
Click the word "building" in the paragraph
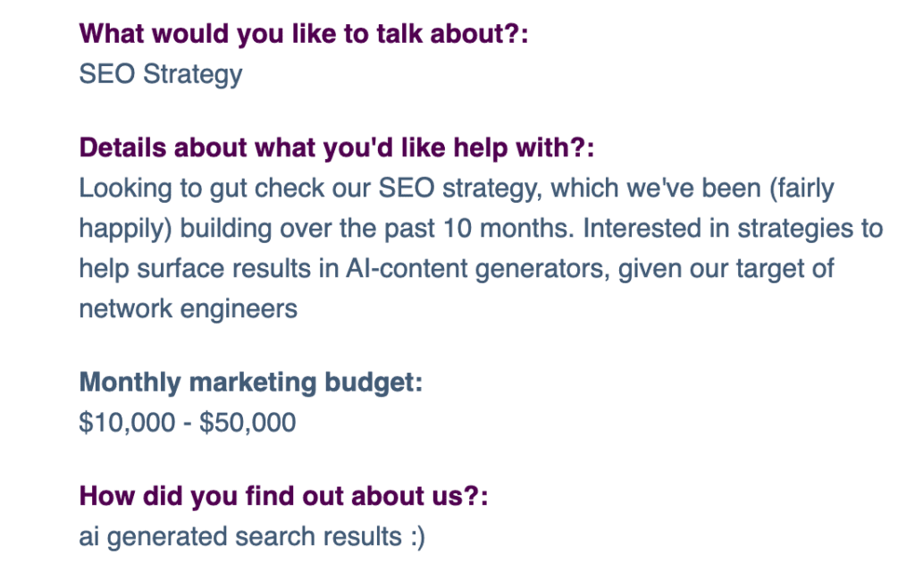click(x=226, y=229)
